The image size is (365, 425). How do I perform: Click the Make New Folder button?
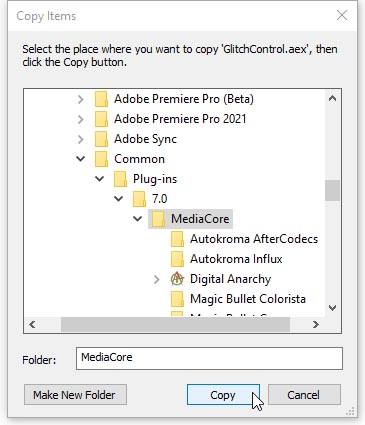pyautogui.click(x=75, y=395)
